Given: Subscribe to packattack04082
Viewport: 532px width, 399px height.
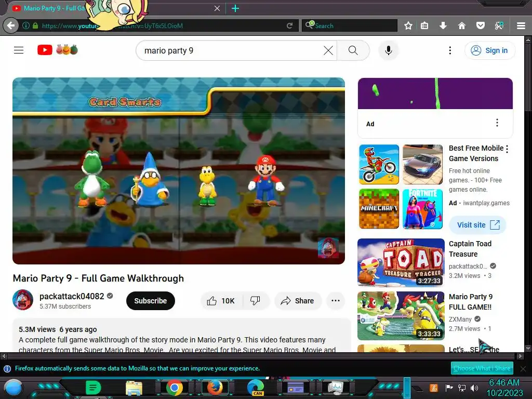Looking at the screenshot, I should tap(150, 301).
